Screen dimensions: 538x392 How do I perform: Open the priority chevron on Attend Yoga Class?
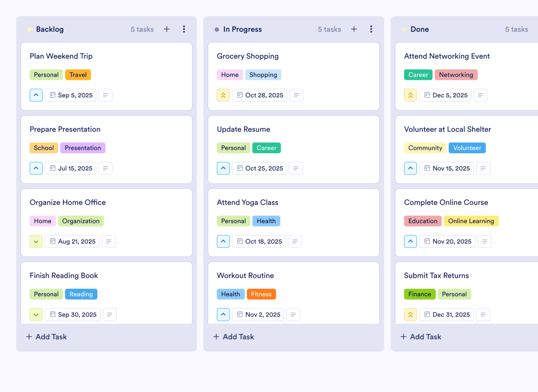click(x=223, y=241)
